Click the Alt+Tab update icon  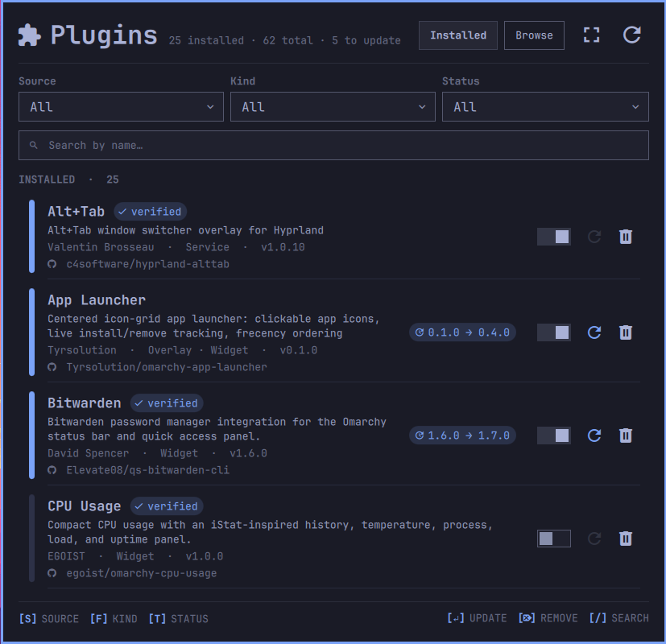[594, 237]
